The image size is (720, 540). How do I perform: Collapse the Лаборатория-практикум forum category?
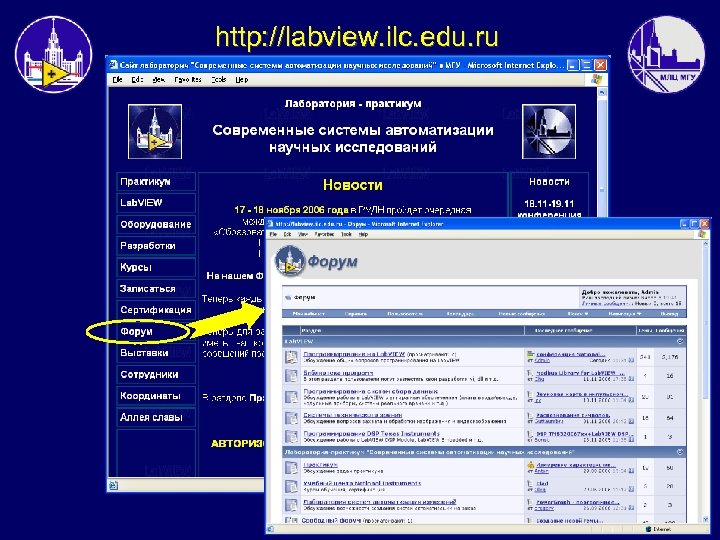click(680, 452)
